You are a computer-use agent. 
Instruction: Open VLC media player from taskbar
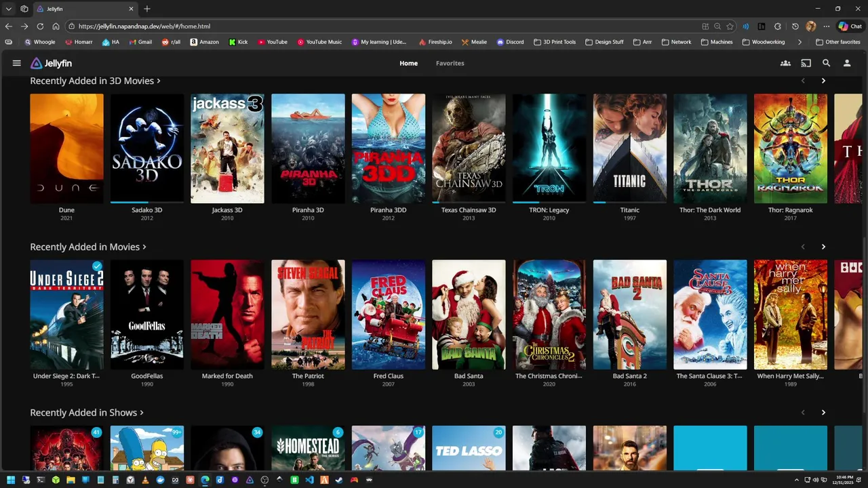pos(145,480)
